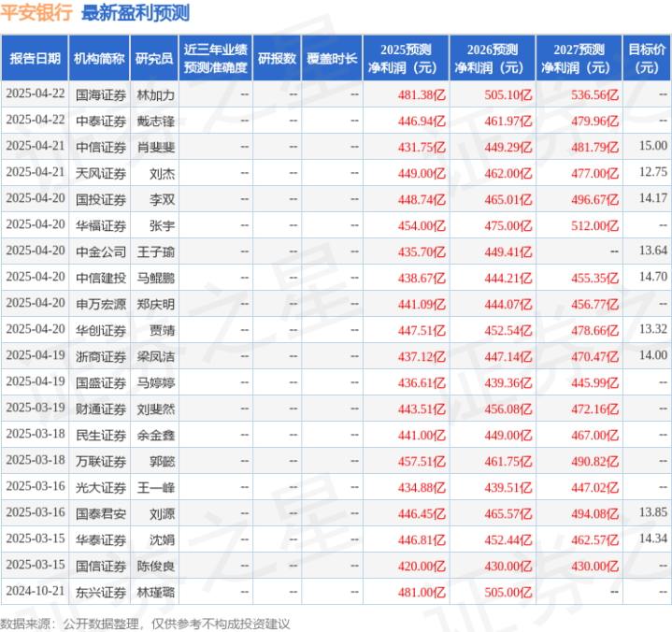Select the 国投证券 institution cell
The image size is (672, 632).
click(x=101, y=200)
